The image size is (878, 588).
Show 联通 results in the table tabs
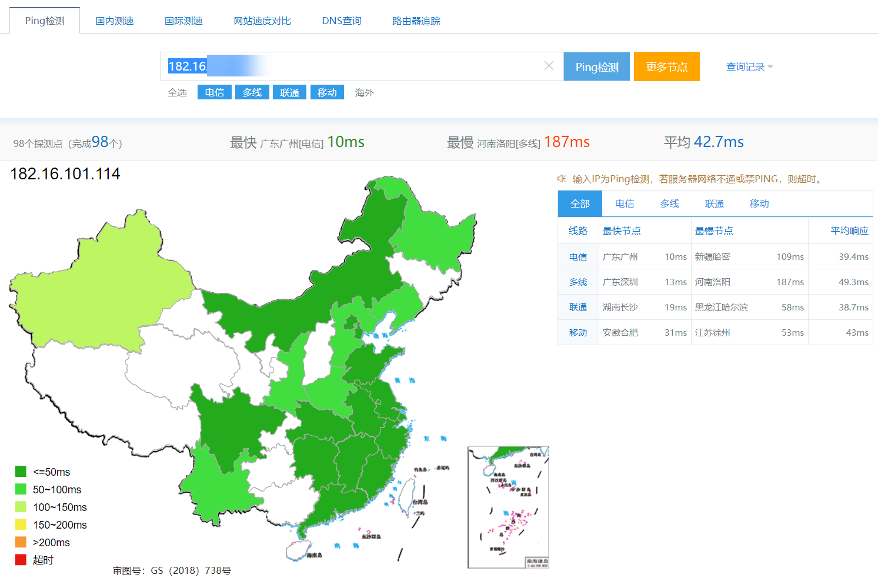pyautogui.click(x=714, y=204)
